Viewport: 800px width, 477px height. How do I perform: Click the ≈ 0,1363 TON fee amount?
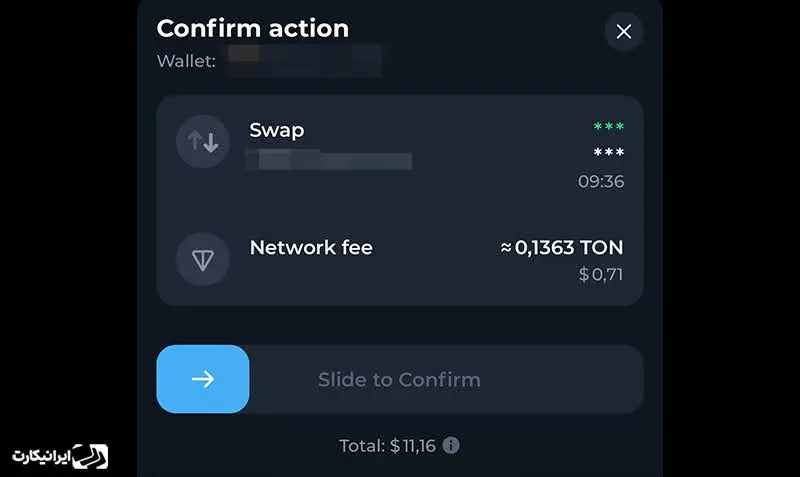pos(562,248)
